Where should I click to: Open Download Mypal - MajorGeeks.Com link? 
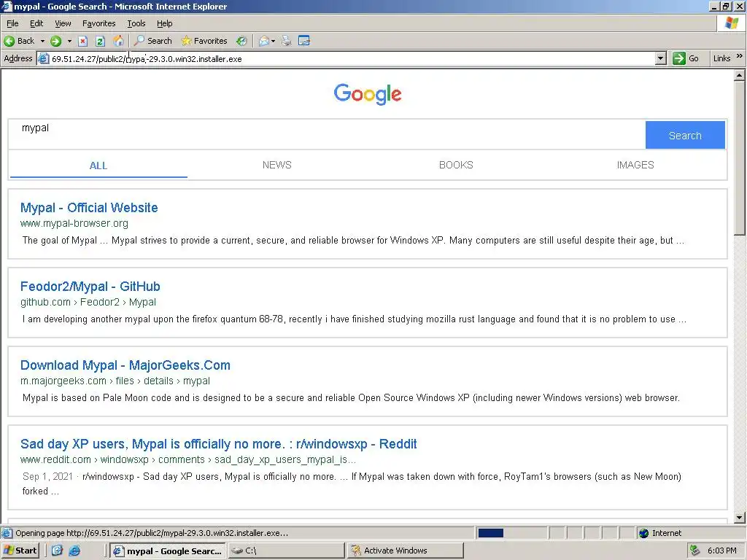click(x=125, y=365)
